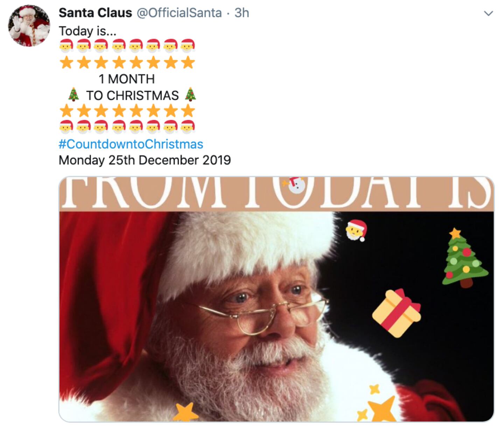The height and width of the screenshot is (433, 504).
Task: Open the @OfficialSanta handle
Action: (179, 13)
